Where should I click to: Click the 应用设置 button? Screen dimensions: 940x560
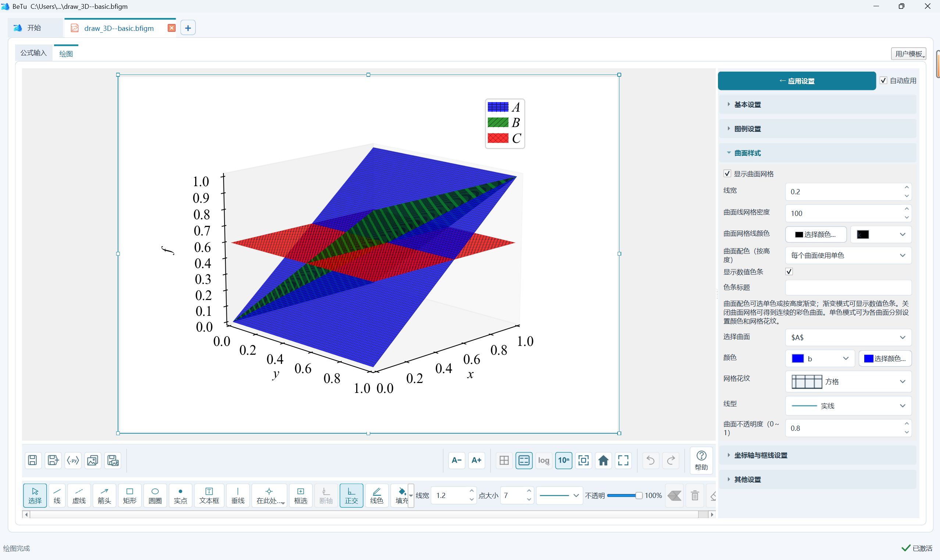[797, 81]
